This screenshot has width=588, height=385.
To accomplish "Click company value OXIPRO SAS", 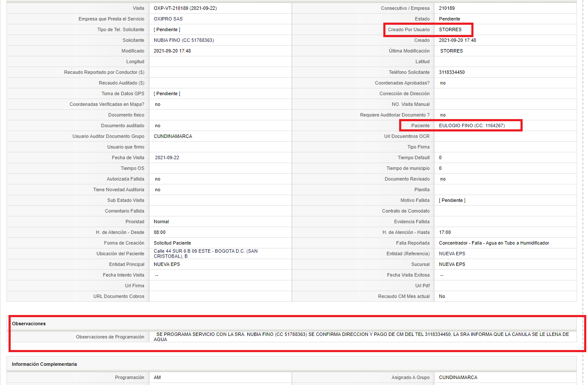I will coord(168,19).
